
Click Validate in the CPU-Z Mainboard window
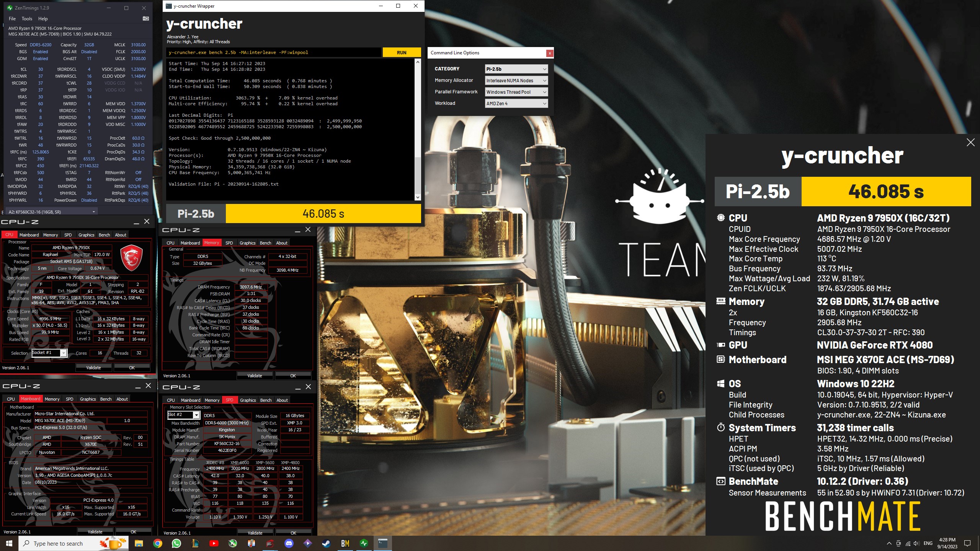click(x=95, y=532)
